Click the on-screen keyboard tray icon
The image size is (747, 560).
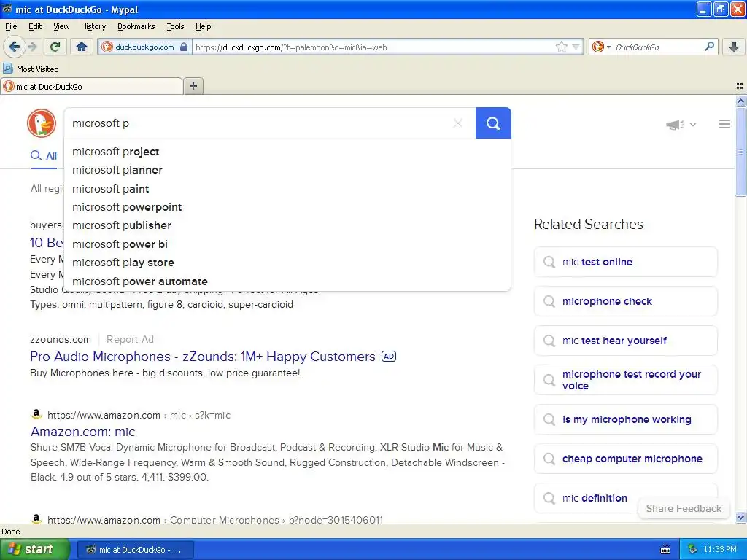tap(665, 550)
